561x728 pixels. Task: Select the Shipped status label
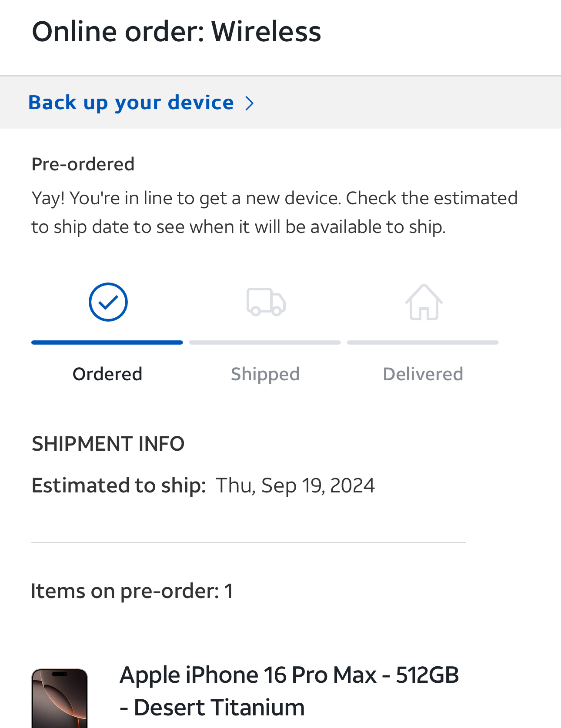click(265, 374)
